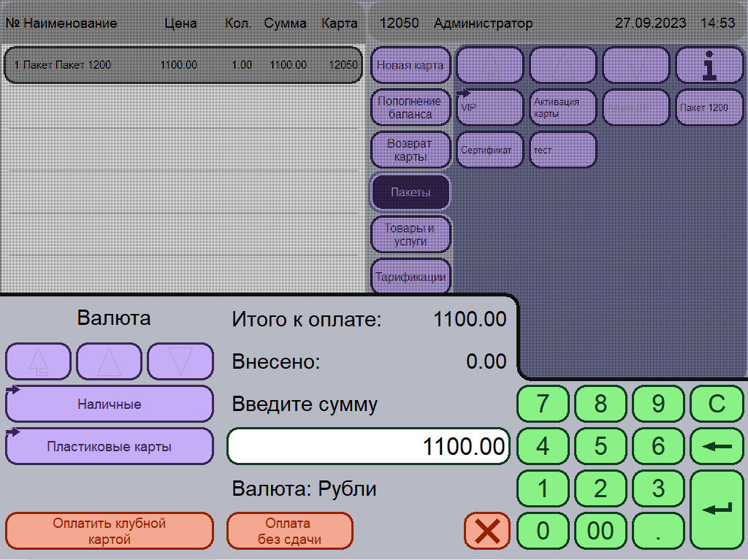Open the Товары и услуги category

point(411,234)
